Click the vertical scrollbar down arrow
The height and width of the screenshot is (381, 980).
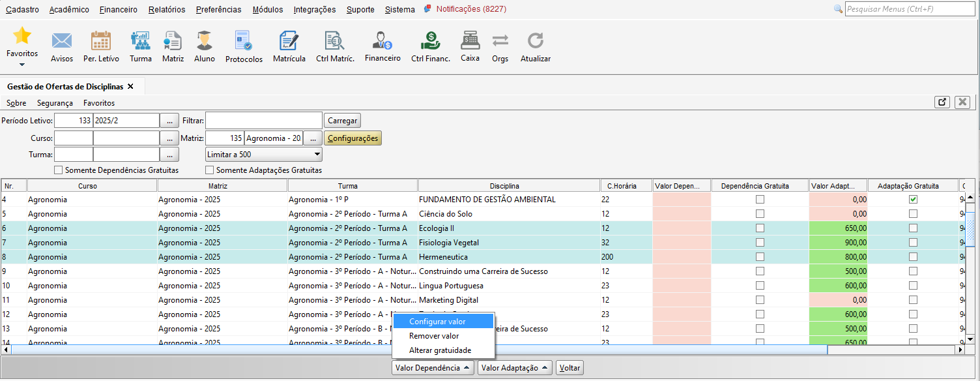[969, 339]
